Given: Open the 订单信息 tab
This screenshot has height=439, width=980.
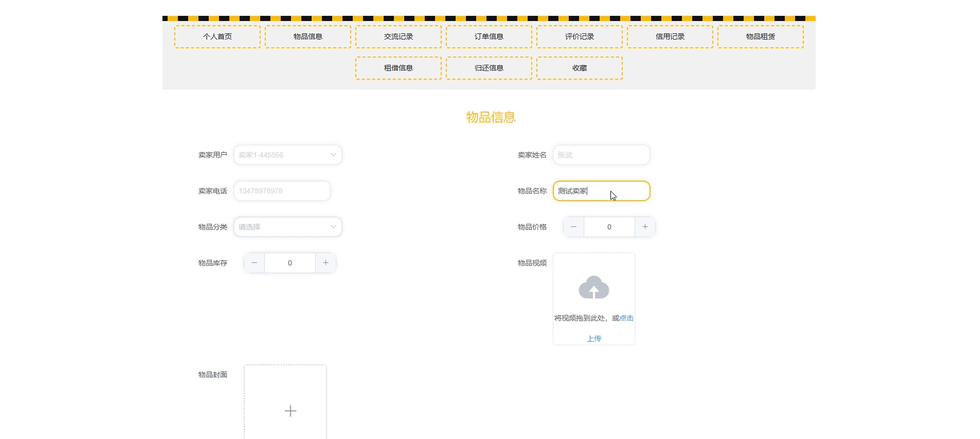Looking at the screenshot, I should (489, 36).
